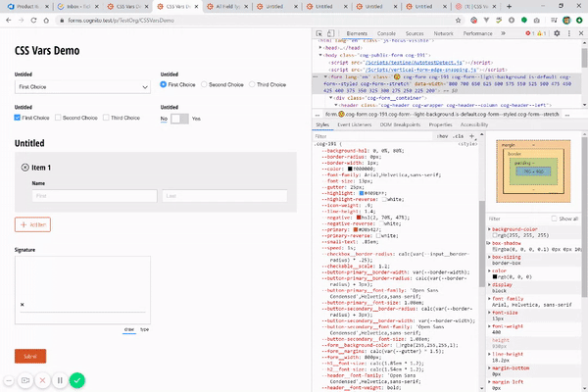Expand the head element node
588x392 pixels.
(320, 48)
